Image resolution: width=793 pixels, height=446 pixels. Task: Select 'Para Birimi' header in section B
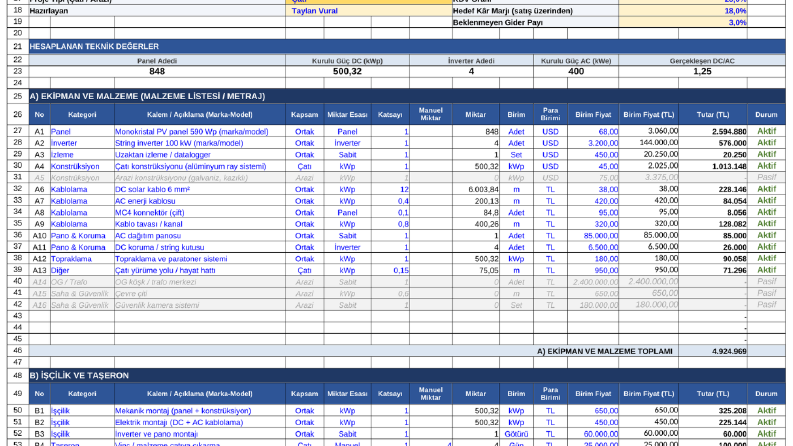tap(550, 393)
